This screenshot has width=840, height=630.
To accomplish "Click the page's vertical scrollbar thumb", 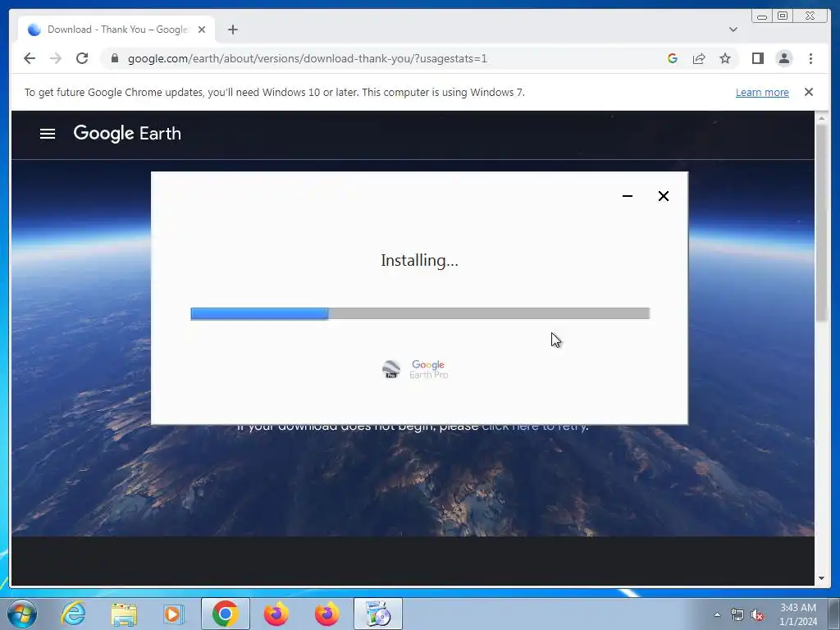I will pos(821,222).
